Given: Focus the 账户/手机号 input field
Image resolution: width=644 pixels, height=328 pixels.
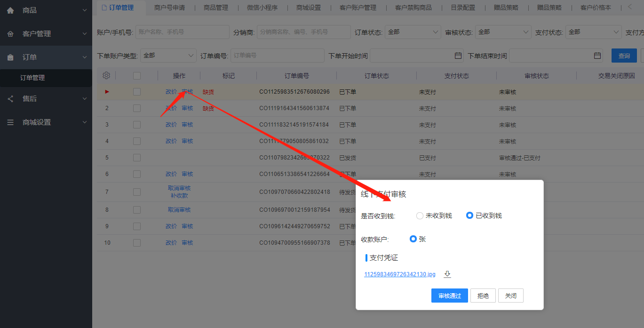Looking at the screenshot, I should tap(183, 32).
